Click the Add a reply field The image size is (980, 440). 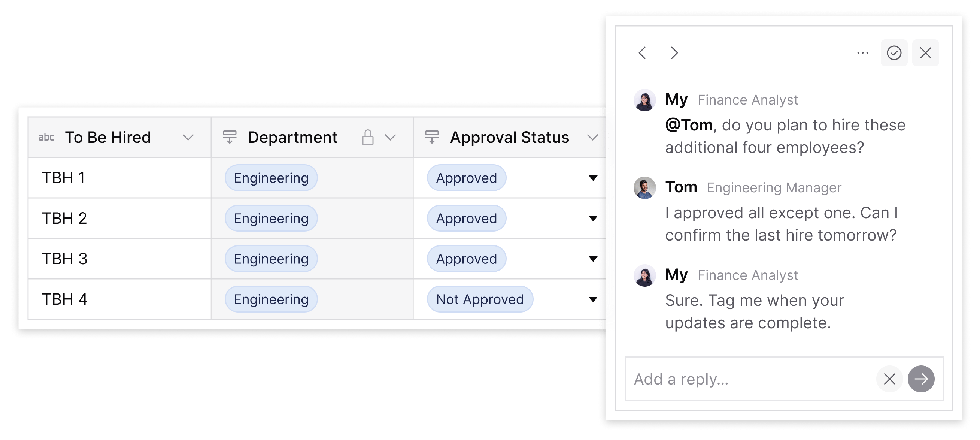(x=749, y=379)
